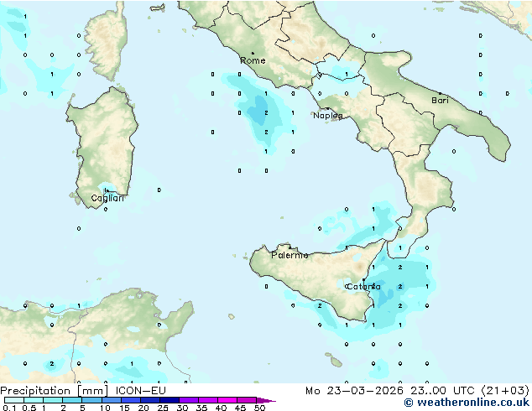The image size is (532, 411).
Task: Click the Catania city label
Action: [x=363, y=287]
